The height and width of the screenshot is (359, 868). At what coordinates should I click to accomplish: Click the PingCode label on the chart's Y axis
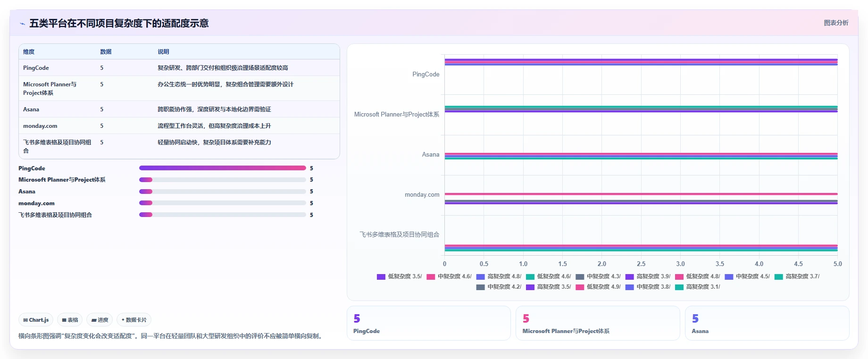426,75
